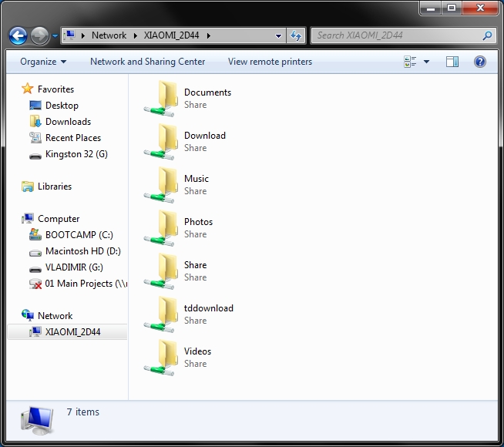Select Network in the address breadcrumb

click(x=109, y=35)
